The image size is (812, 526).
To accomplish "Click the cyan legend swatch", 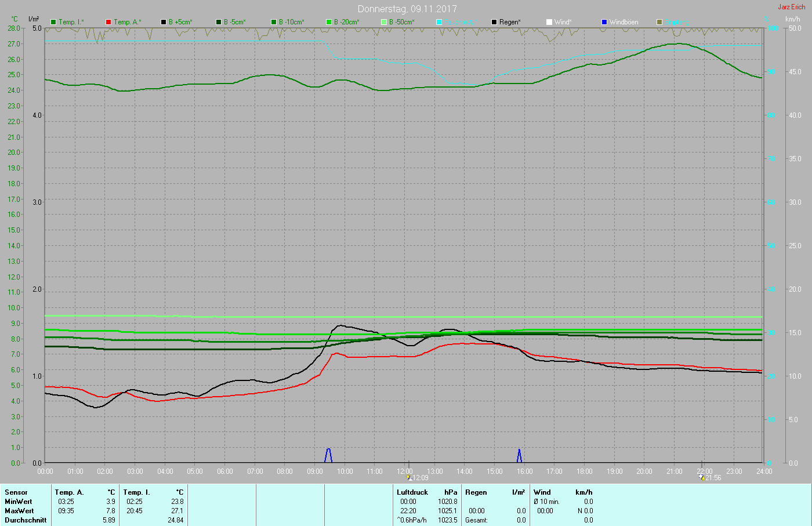I will point(439,22).
